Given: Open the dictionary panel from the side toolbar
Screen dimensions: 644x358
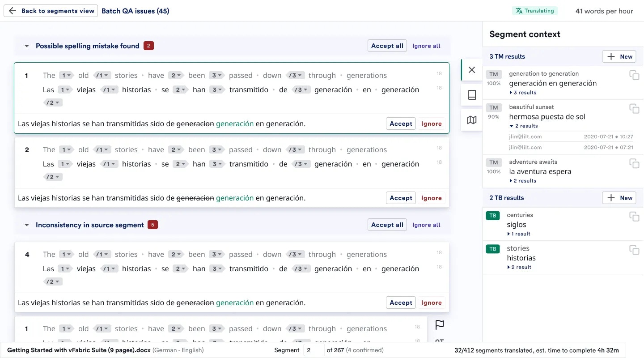Looking at the screenshot, I should point(472,95).
